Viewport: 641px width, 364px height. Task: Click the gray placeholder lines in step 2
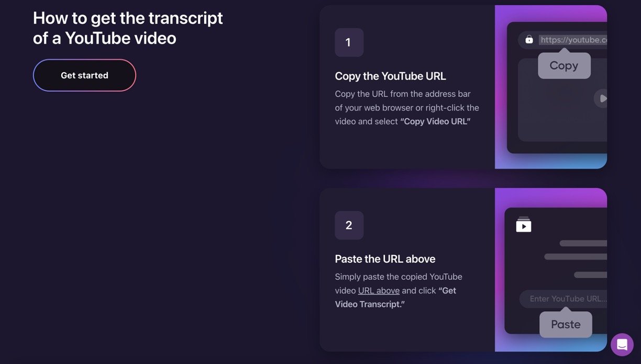point(581,257)
